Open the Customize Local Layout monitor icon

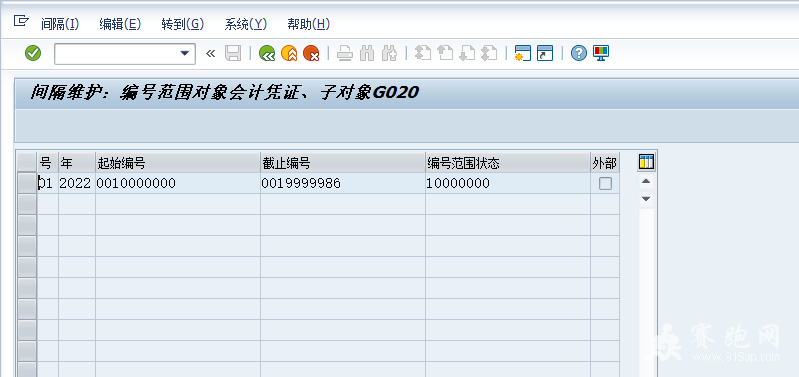click(601, 53)
